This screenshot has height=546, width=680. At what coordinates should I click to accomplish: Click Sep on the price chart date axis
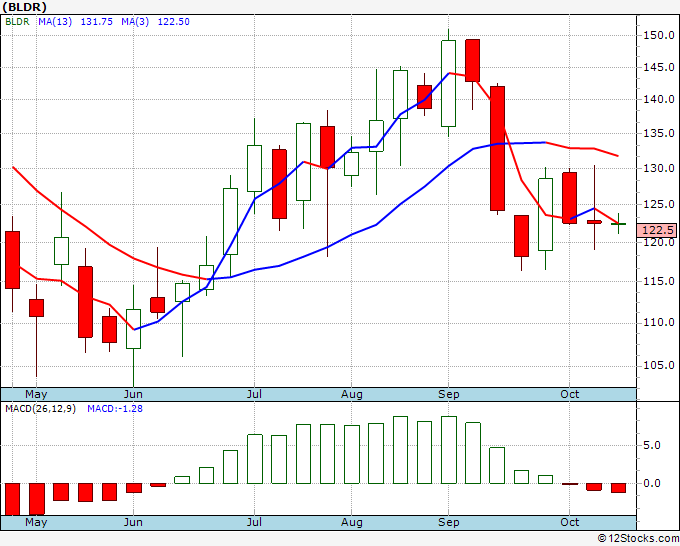click(x=448, y=394)
